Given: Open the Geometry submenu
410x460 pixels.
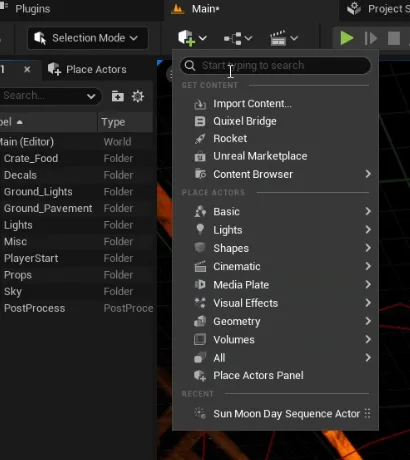Looking at the screenshot, I should coord(275,321).
